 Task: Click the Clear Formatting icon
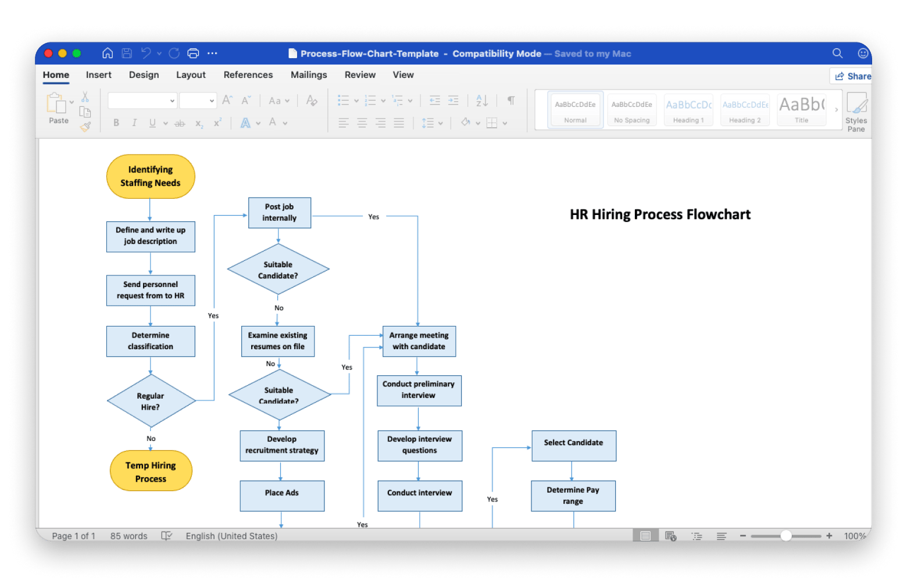pos(312,101)
